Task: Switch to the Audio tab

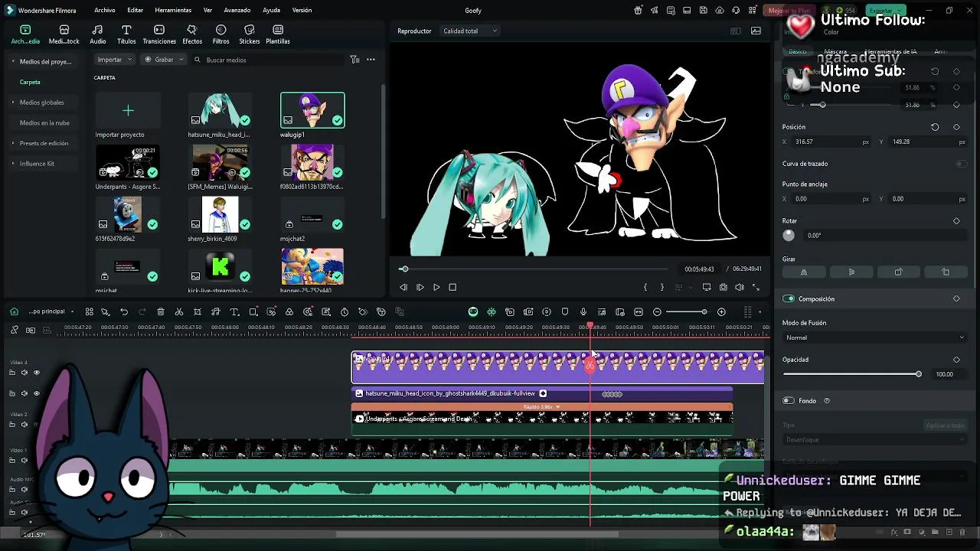Action: point(98,34)
